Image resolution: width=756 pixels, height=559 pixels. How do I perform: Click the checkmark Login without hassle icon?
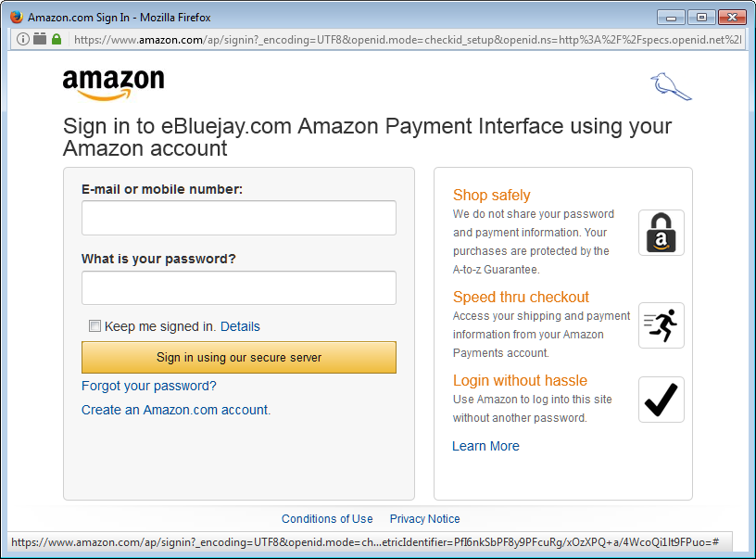661,400
